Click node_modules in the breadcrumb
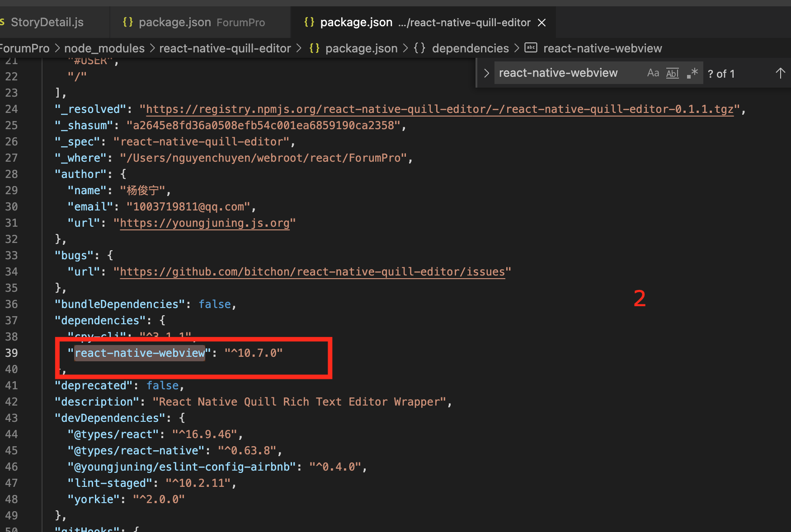 point(104,48)
